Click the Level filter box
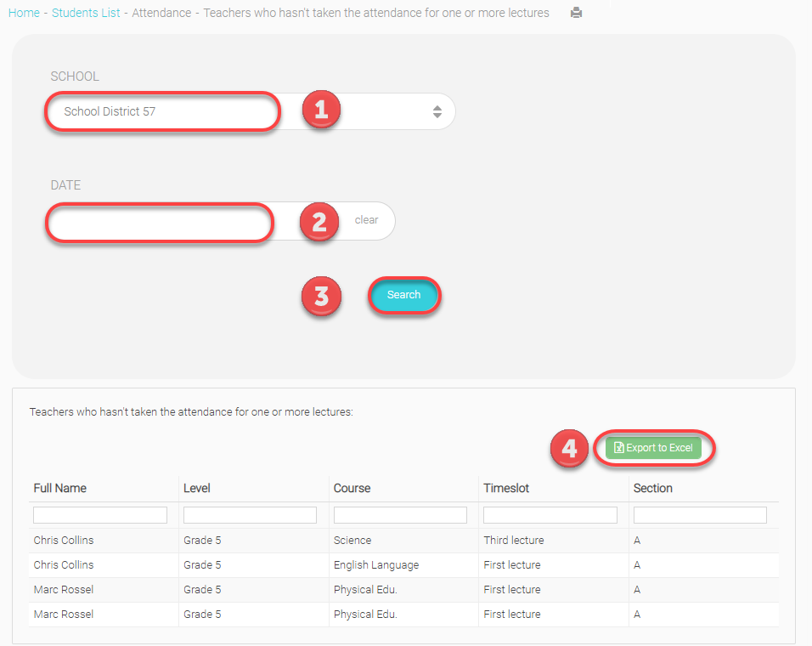The width and height of the screenshot is (812, 646). (250, 515)
